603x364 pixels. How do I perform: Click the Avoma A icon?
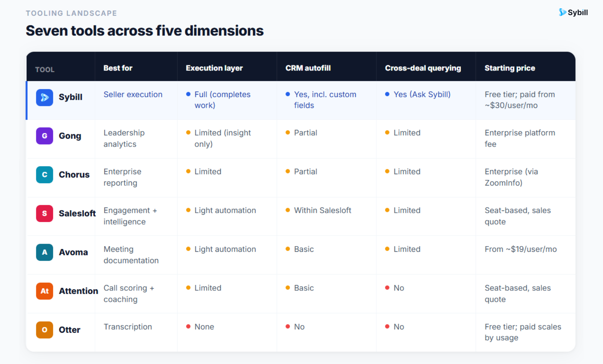(44, 252)
